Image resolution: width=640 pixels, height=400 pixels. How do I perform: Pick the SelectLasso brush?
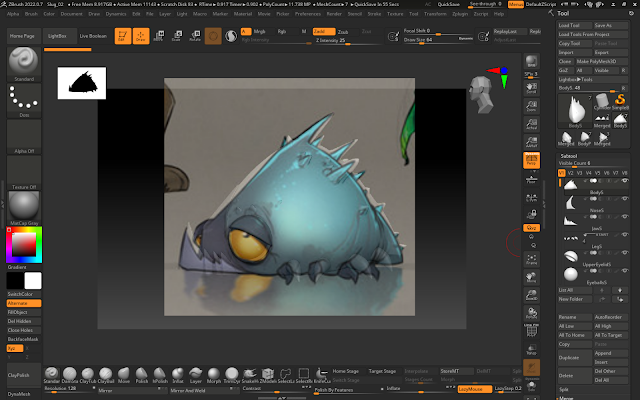[285, 375]
